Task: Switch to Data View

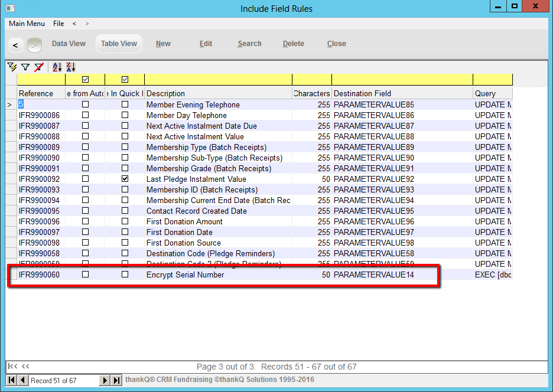Action: click(x=69, y=44)
